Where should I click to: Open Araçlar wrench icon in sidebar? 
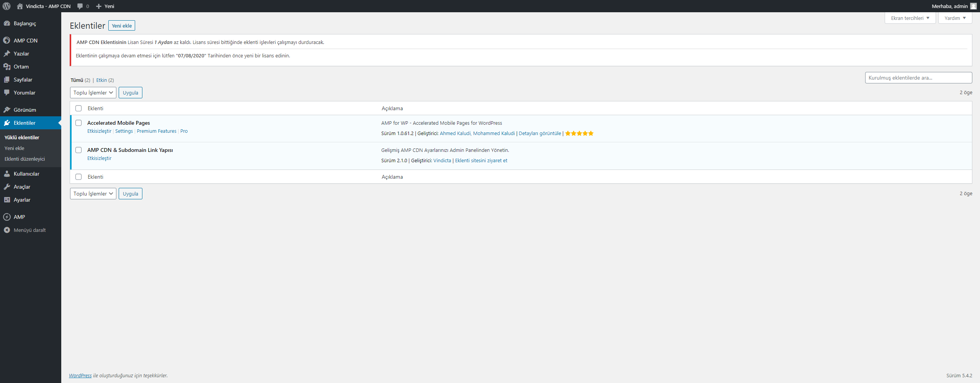pos(7,187)
